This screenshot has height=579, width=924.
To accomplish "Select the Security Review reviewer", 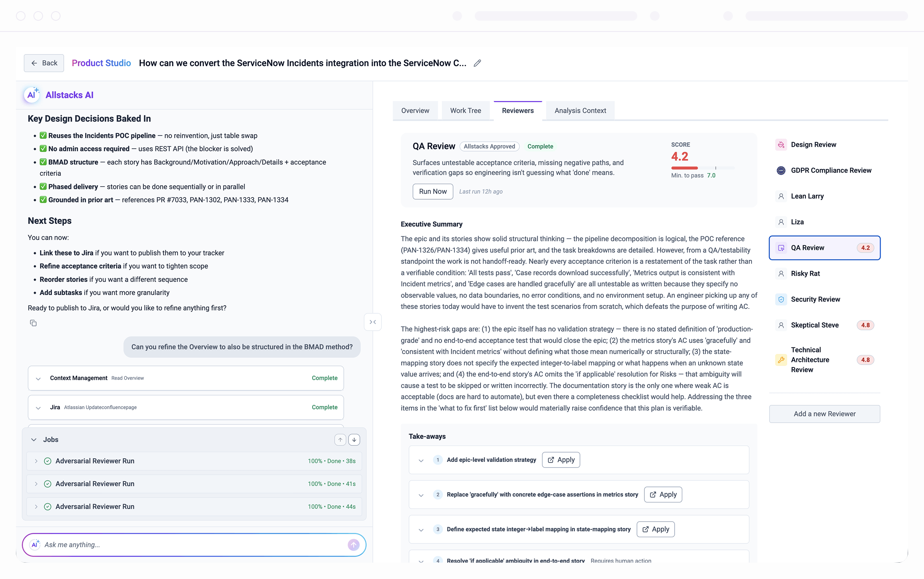I will (x=824, y=299).
